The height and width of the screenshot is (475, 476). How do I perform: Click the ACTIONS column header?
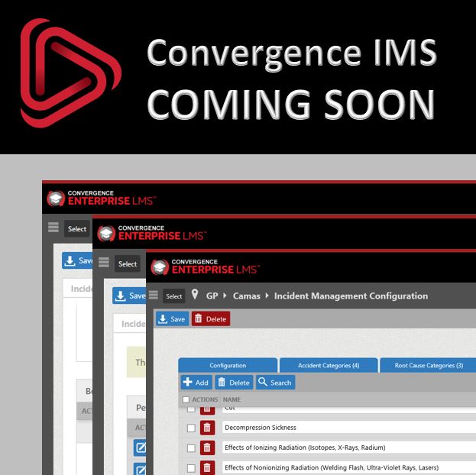(205, 399)
